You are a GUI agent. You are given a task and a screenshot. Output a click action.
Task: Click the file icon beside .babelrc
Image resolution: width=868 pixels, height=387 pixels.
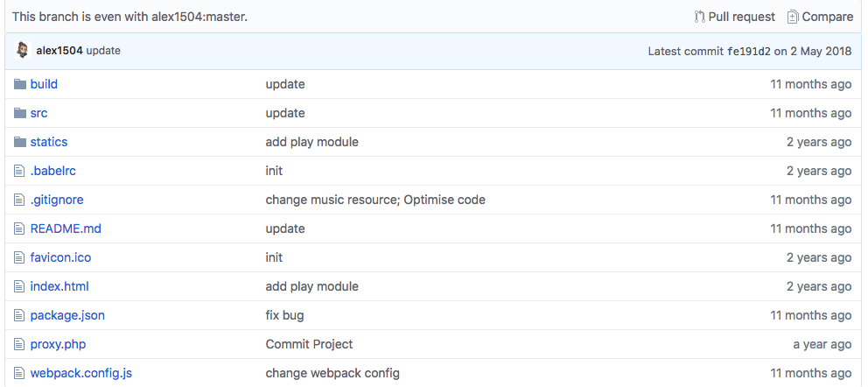tap(20, 171)
